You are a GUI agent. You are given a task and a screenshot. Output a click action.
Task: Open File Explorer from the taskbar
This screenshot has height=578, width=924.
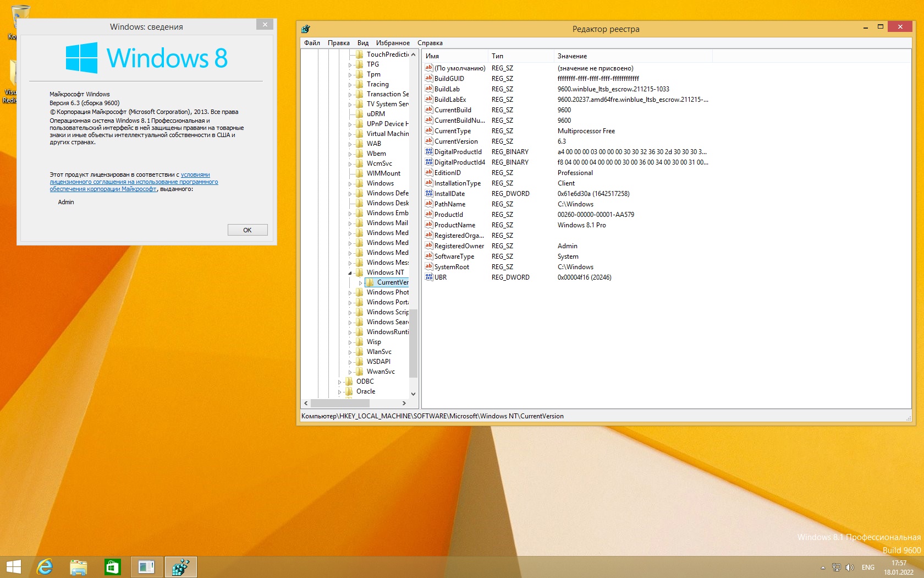[x=79, y=566]
